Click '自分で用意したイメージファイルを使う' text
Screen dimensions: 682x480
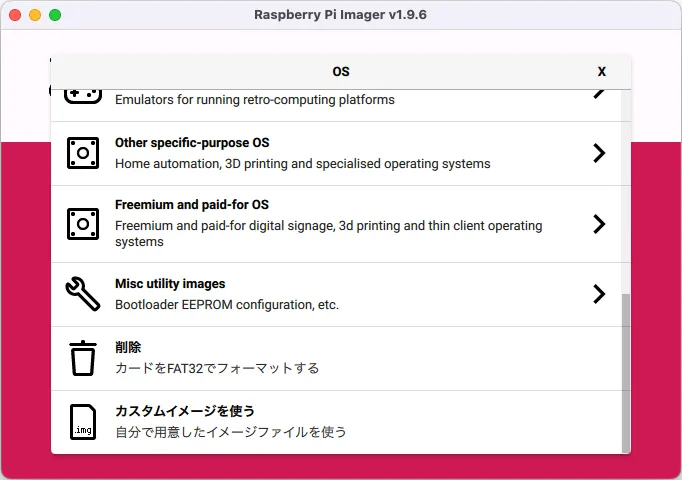[x=231, y=432]
